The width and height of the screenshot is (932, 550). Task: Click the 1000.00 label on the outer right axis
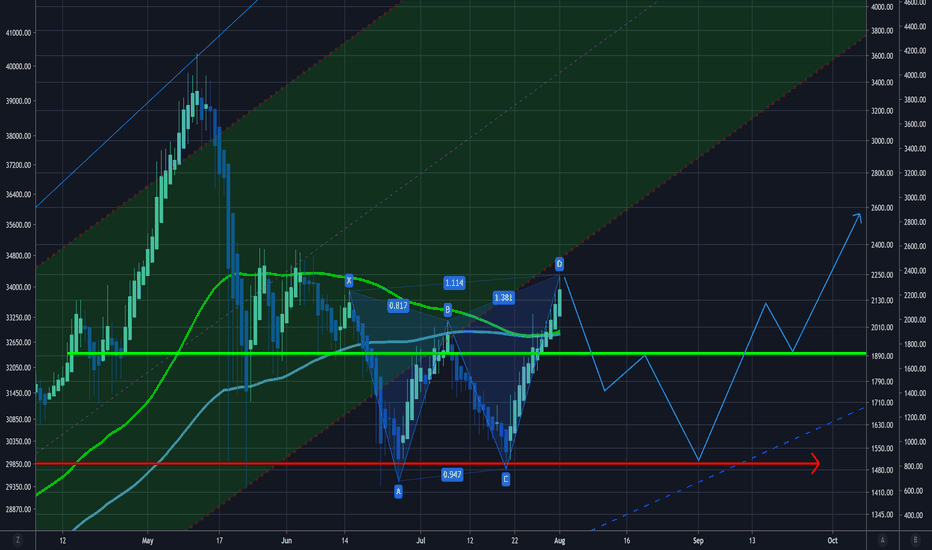[915, 442]
